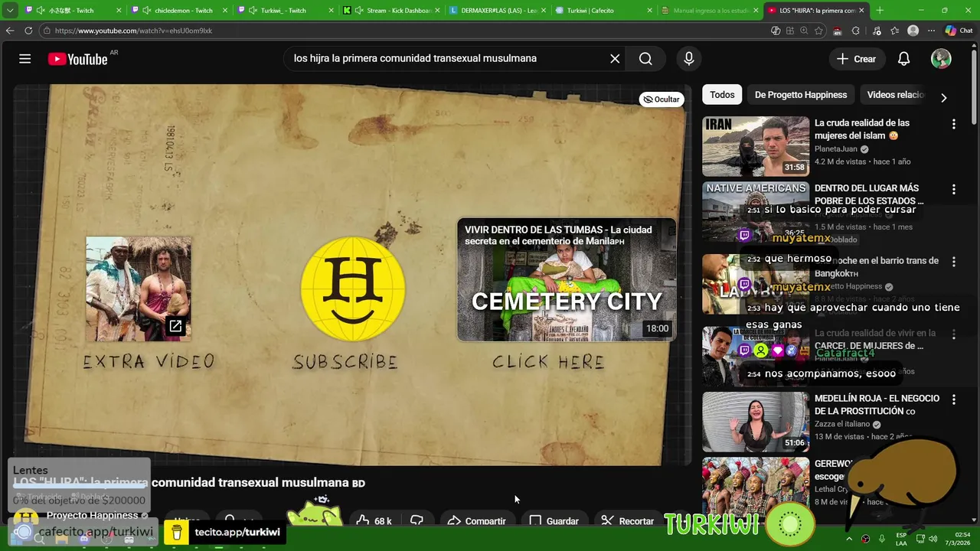Open the Copilot Chat button
980x551 pixels.
(959, 31)
